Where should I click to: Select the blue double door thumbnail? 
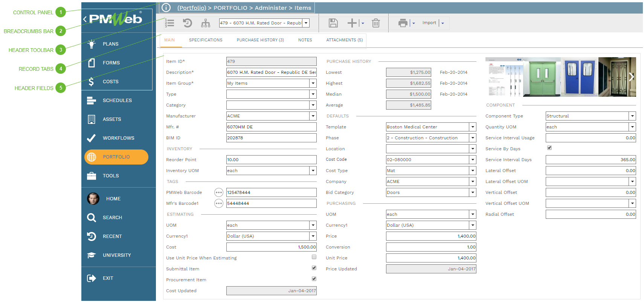(580, 77)
